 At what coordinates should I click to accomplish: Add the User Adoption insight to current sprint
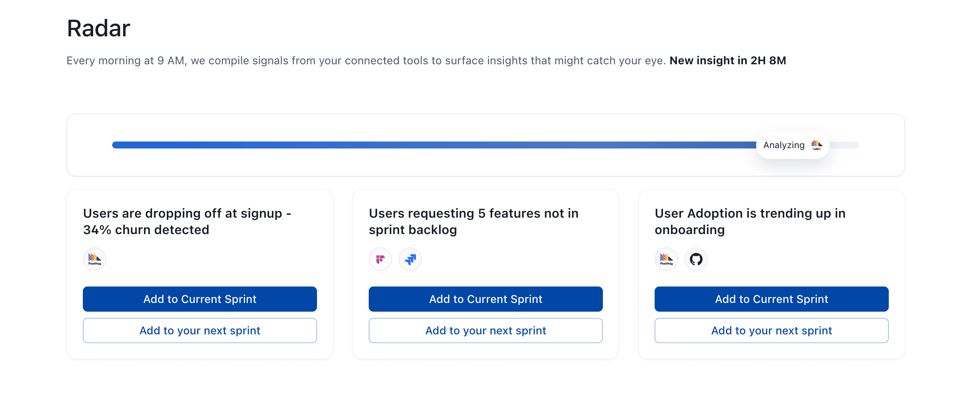[x=771, y=299]
